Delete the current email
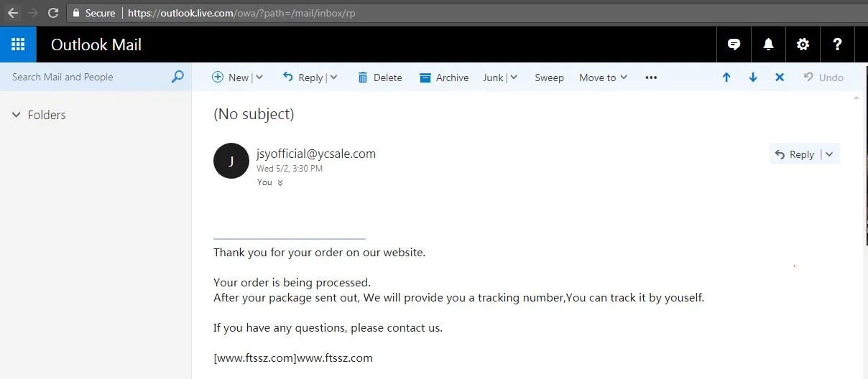The image size is (868, 379). [x=379, y=78]
